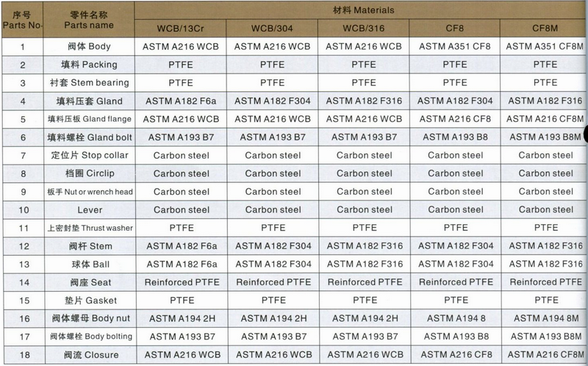Select the WCB/13Cr column header
This screenshot has height=366, width=588.
tap(181, 29)
